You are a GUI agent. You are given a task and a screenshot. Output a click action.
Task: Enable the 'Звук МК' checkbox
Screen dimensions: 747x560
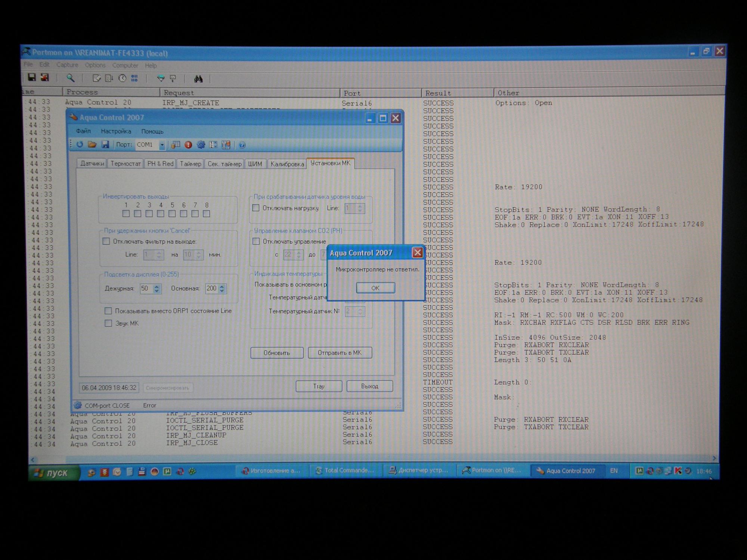tap(108, 323)
